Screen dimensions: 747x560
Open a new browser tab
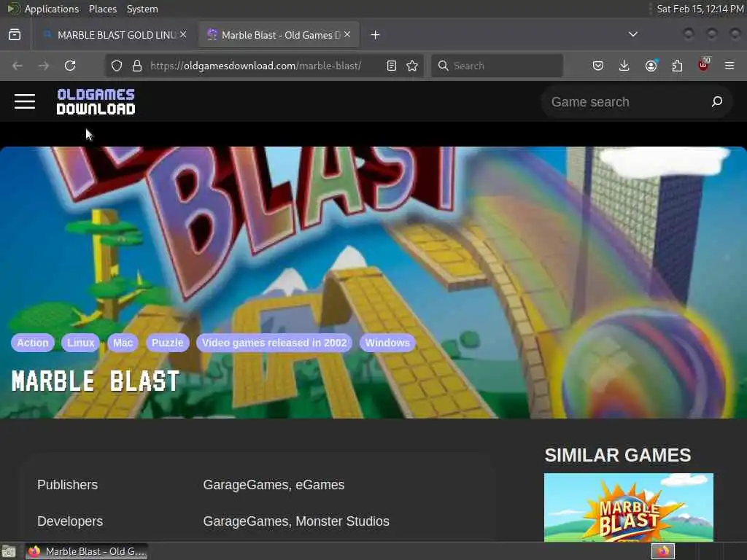(376, 35)
